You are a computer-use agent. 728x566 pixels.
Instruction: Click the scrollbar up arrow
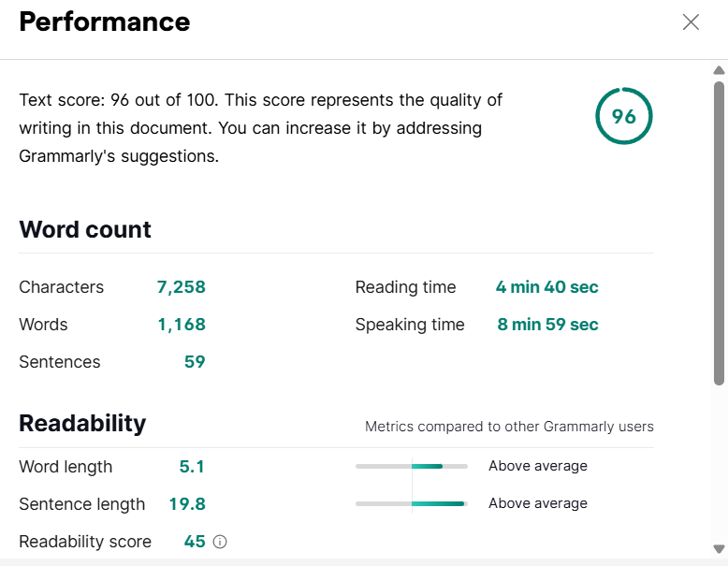pyautogui.click(x=719, y=70)
